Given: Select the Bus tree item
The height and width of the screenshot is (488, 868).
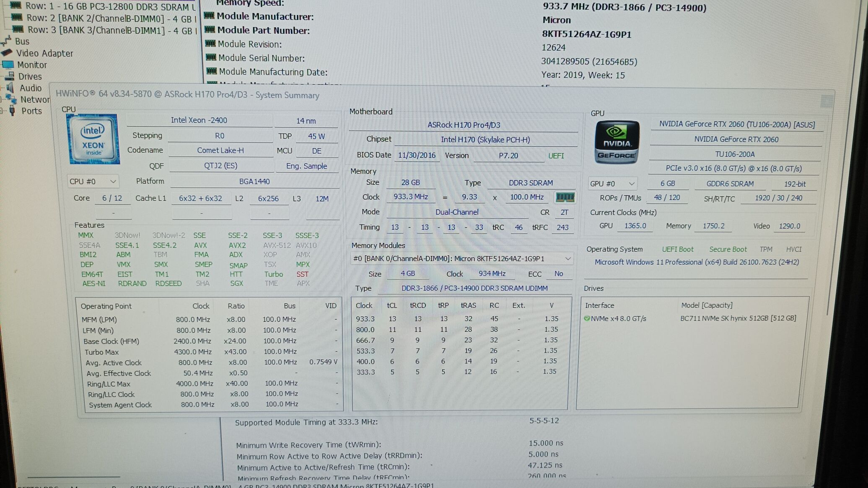Looking at the screenshot, I should click(x=16, y=41).
